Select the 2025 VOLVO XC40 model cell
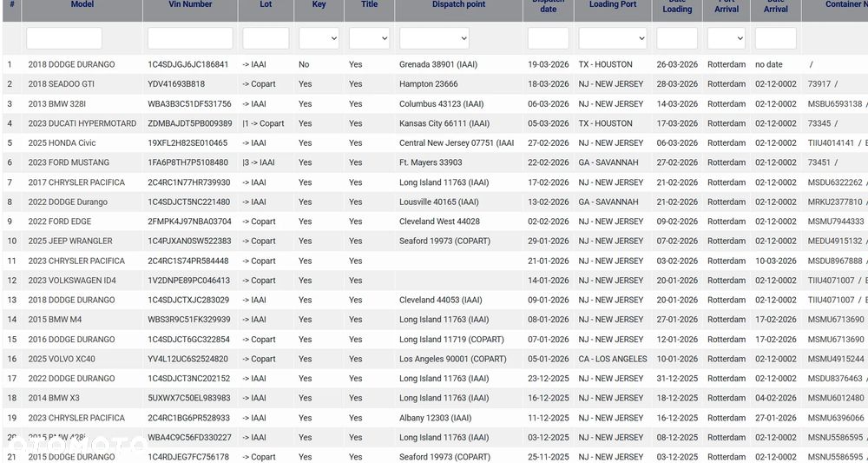868x463 pixels. [x=62, y=359]
